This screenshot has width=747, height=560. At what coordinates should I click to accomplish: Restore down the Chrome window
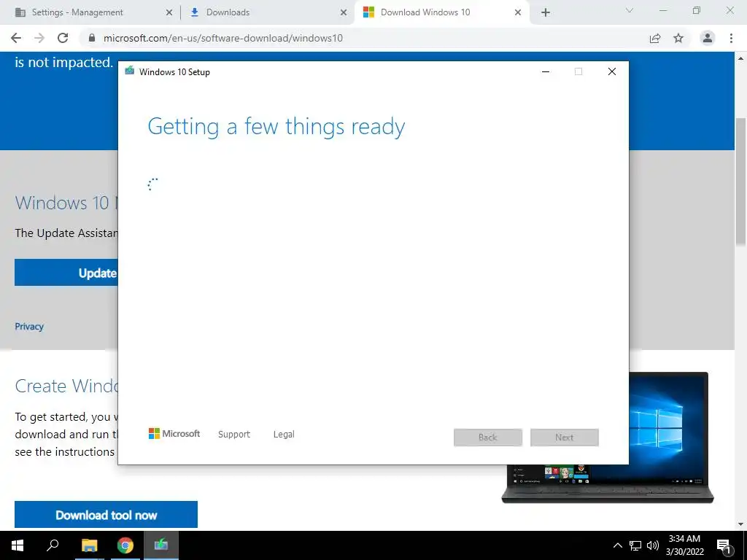[697, 10]
